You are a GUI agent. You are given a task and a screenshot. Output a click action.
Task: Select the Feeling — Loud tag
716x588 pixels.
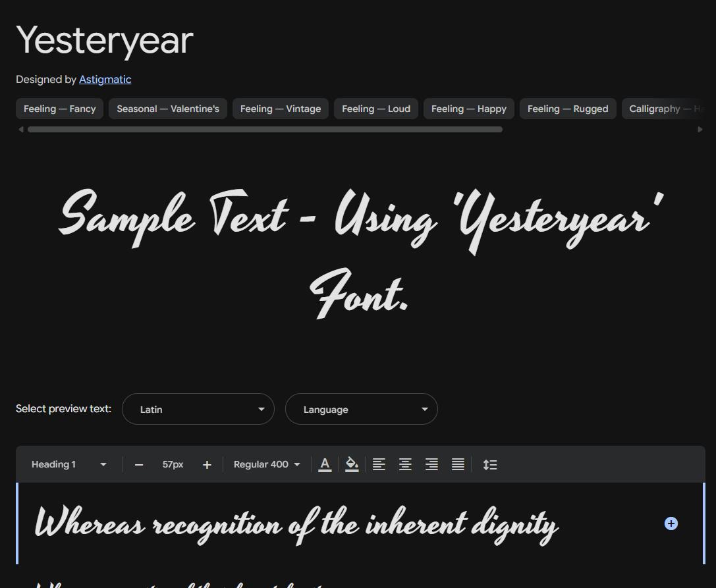pyautogui.click(x=376, y=109)
